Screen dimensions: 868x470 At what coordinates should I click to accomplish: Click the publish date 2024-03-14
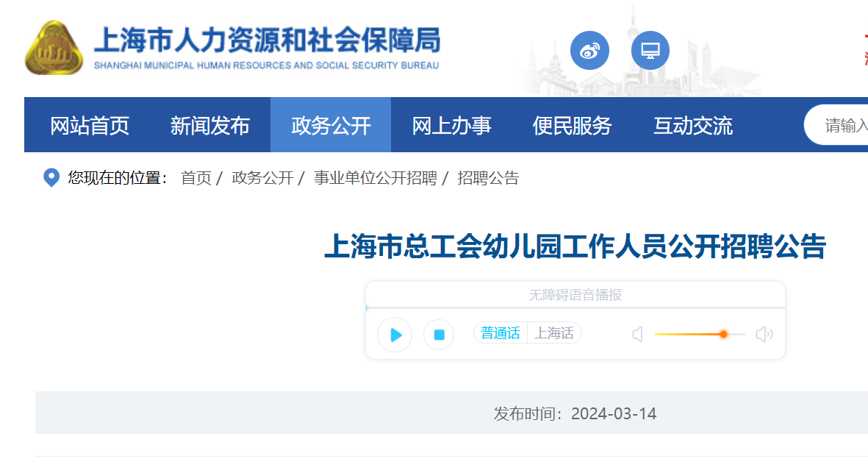point(614,413)
